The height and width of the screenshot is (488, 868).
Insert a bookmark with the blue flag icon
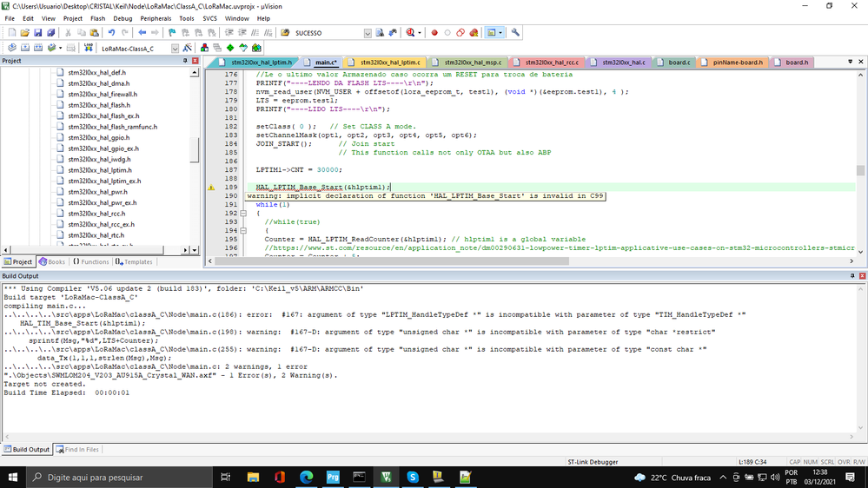click(x=172, y=33)
